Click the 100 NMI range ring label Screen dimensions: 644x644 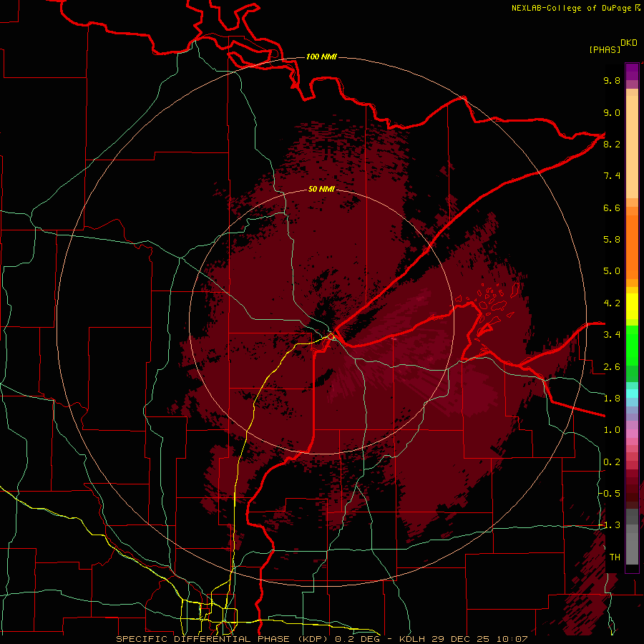point(321,57)
